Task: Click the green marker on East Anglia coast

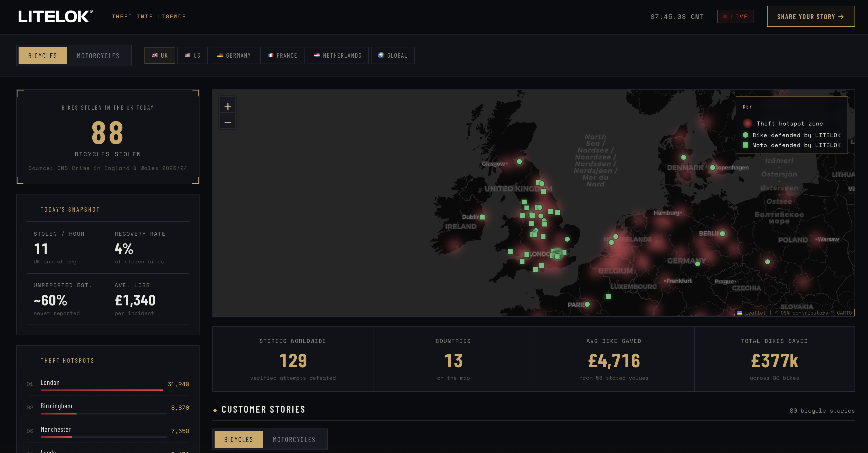Action: click(x=567, y=239)
